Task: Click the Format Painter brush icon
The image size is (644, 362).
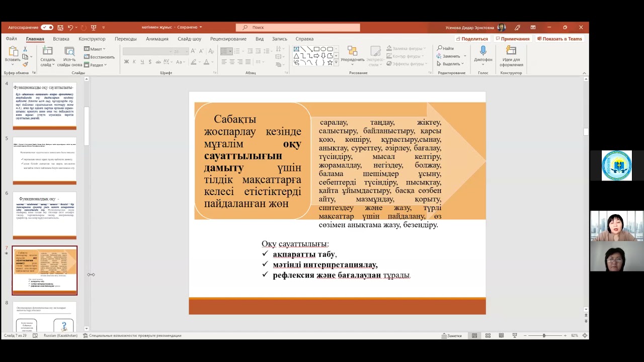Action: (25, 64)
